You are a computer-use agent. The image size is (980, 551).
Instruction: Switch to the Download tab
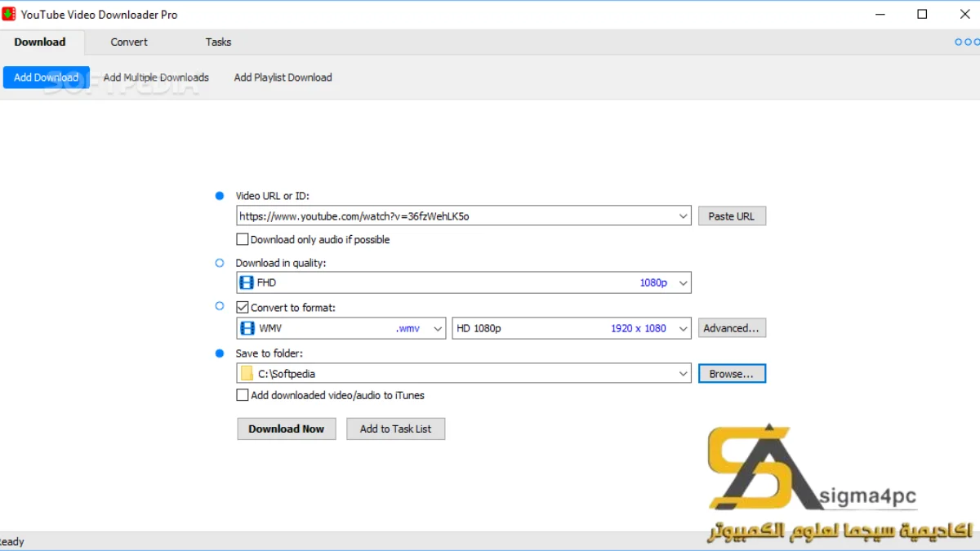pos(40,42)
